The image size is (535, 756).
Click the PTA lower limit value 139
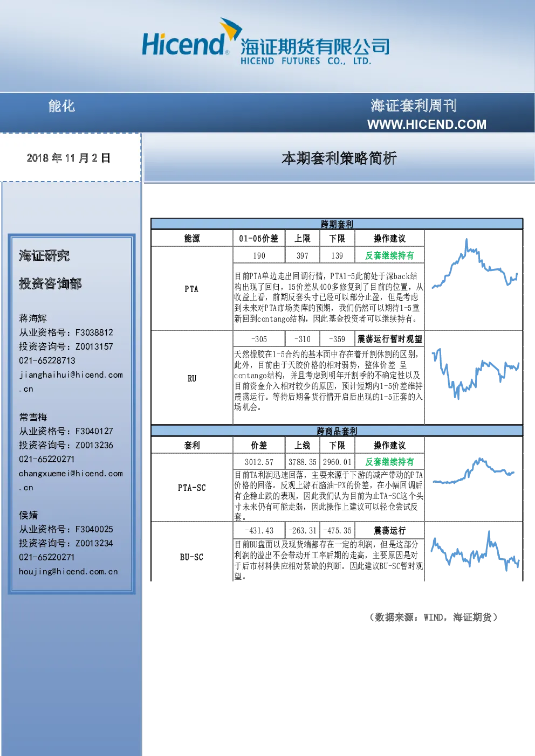[337, 255]
